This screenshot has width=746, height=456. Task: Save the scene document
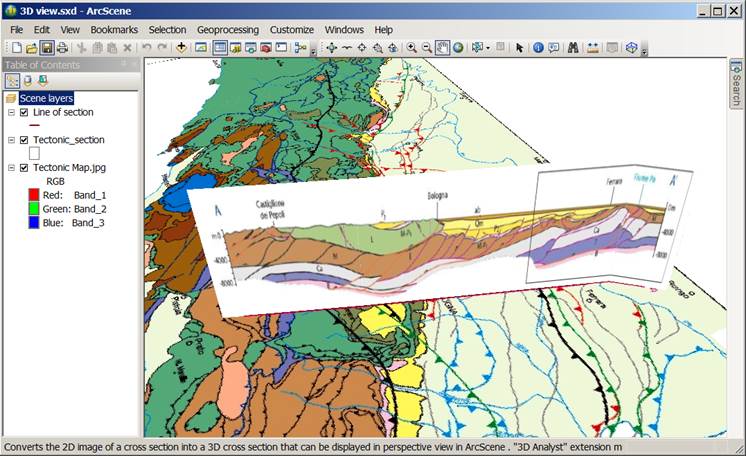click(47, 48)
